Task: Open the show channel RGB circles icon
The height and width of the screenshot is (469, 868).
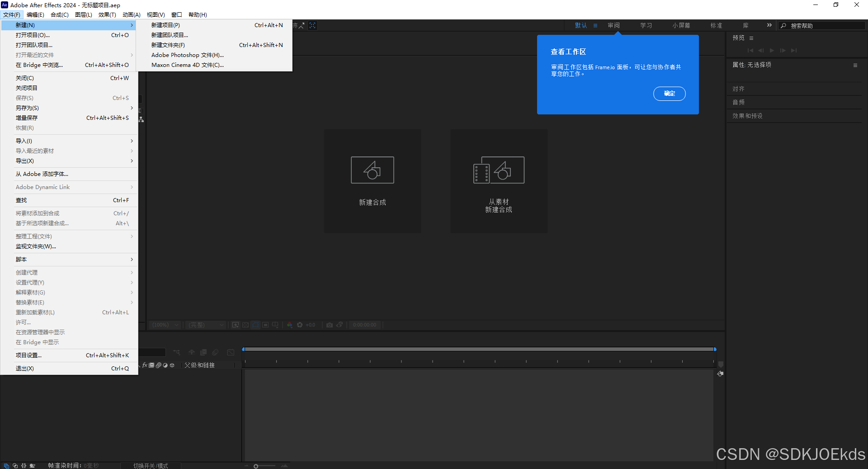Action: point(290,325)
